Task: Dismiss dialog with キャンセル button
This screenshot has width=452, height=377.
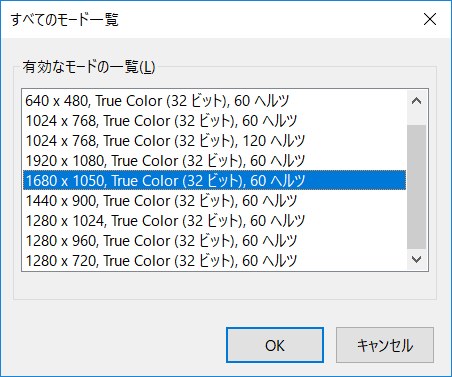Action: pos(385,345)
